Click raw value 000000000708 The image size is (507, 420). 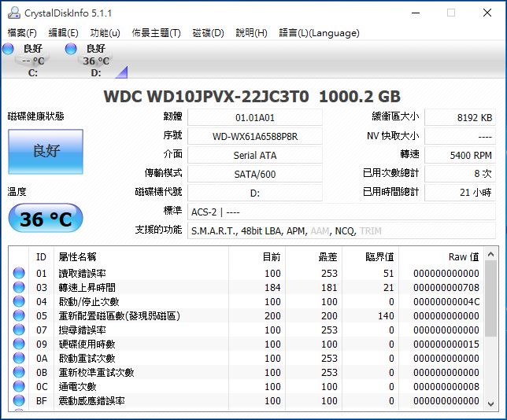[x=446, y=288]
